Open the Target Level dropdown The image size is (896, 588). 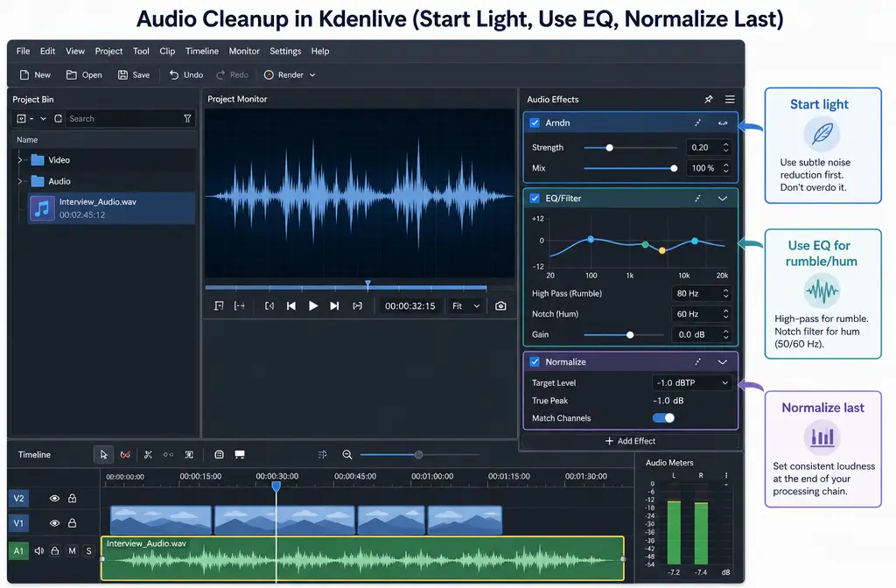pos(691,383)
